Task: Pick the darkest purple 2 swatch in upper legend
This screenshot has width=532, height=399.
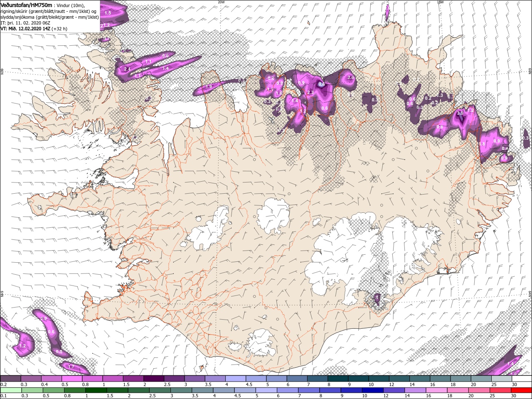Action: pyautogui.click(x=153, y=379)
